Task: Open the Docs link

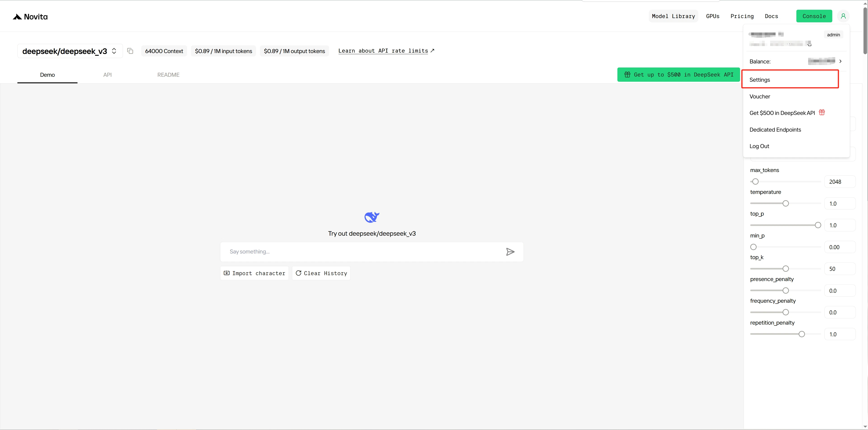Action: [771, 16]
